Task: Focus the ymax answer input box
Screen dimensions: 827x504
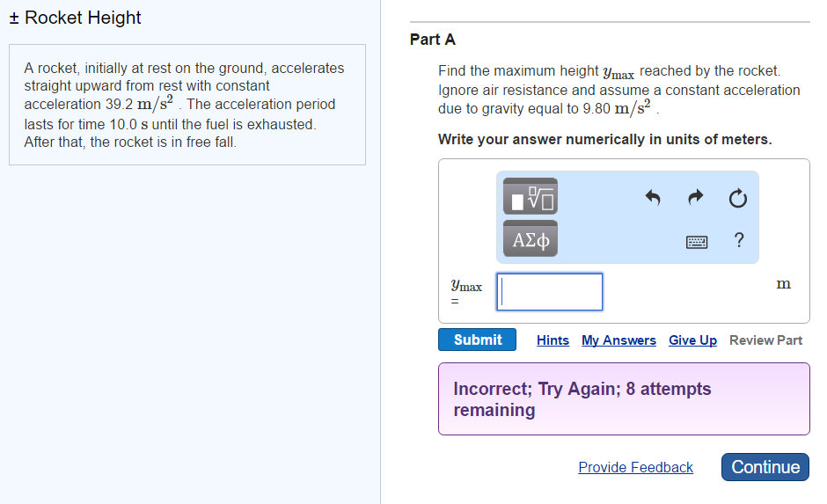Action: (x=550, y=292)
